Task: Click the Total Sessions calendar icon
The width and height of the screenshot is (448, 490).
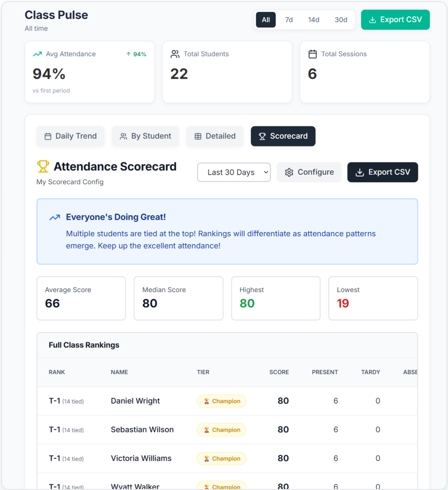Action: click(312, 54)
